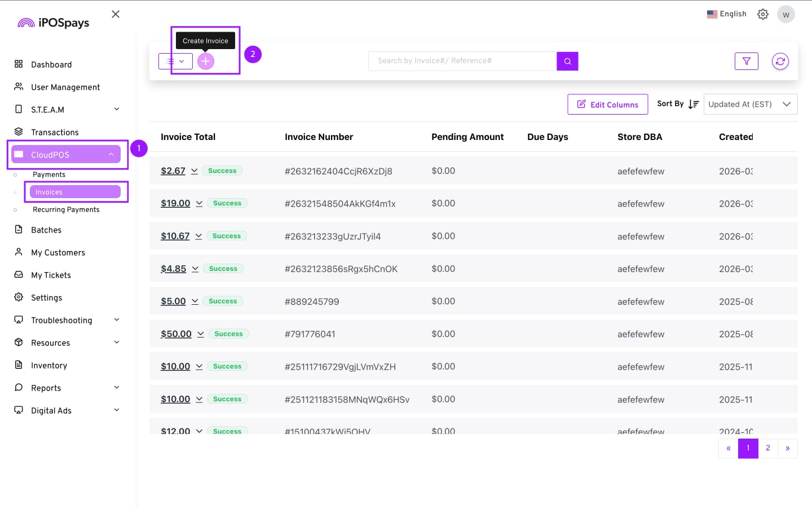812x508 pixels.
Task: Go to My Customers in sidebar
Action: pyautogui.click(x=58, y=252)
